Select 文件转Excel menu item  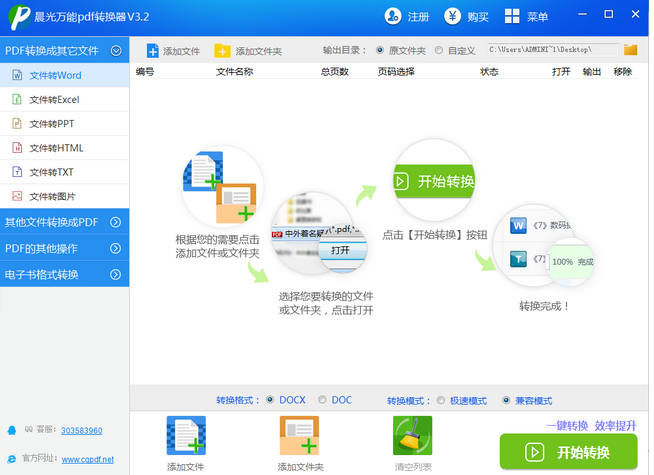click(65, 100)
